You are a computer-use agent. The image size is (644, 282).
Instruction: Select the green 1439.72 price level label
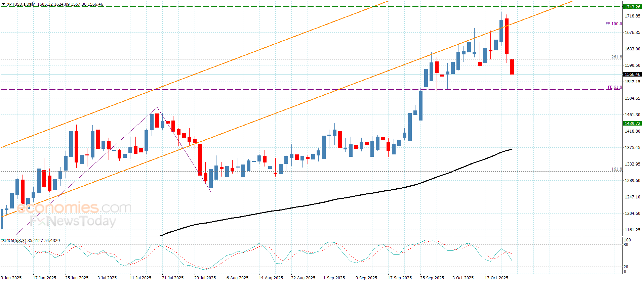pyautogui.click(x=632, y=123)
